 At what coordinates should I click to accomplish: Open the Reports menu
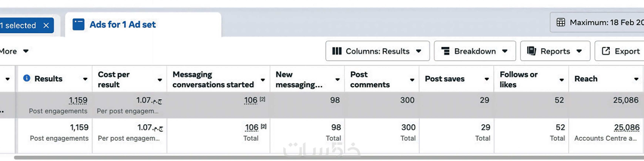click(x=555, y=51)
